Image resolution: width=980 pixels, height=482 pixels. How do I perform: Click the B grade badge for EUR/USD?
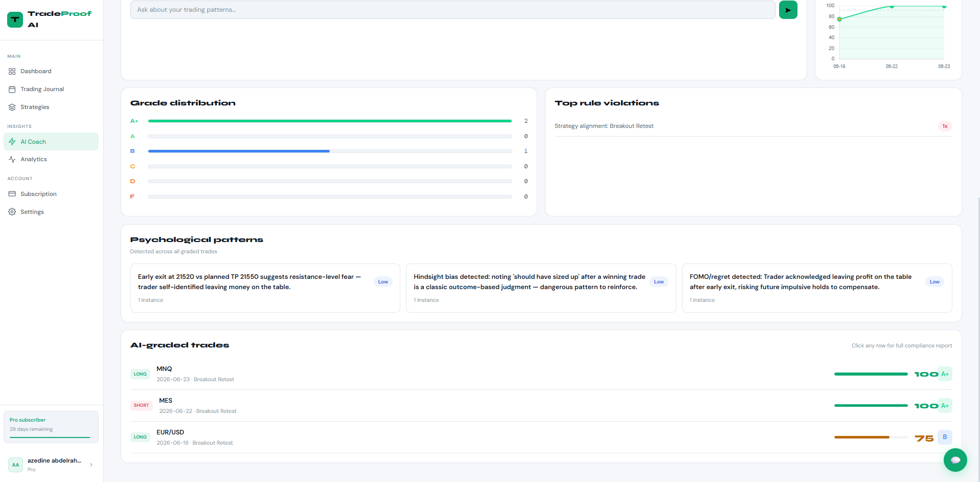tap(945, 437)
